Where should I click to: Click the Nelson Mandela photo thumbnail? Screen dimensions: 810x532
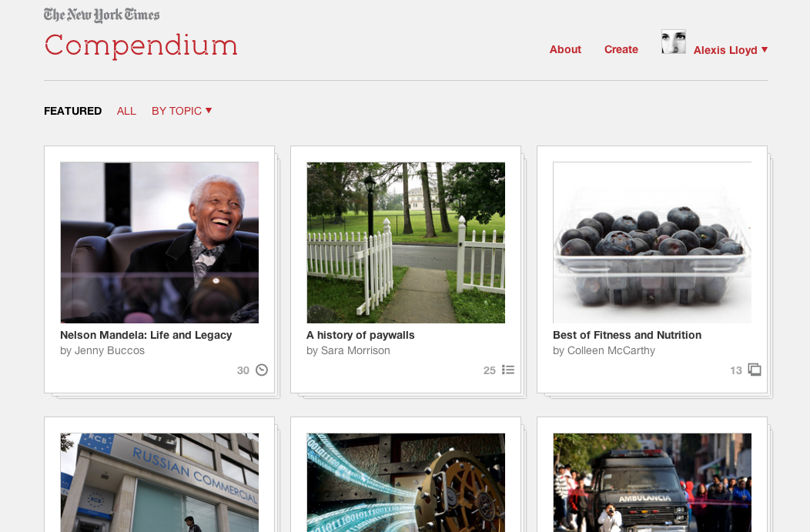[x=159, y=243]
